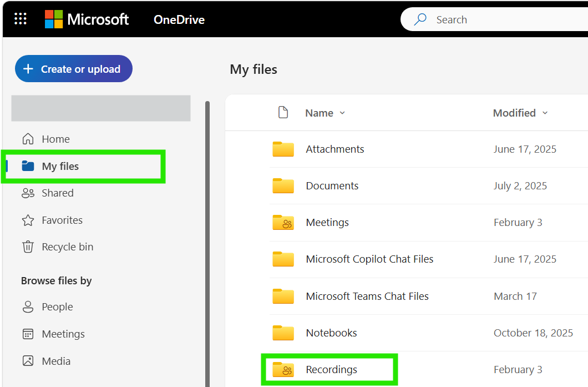Click the Microsoft Teams Chat Files folder icon
This screenshot has height=387, width=588.
[283, 296]
